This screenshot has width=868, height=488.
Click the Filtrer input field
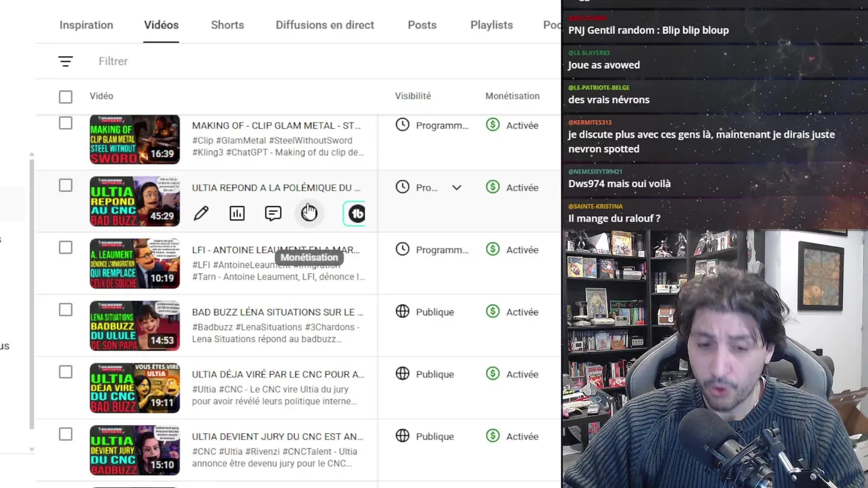pyautogui.click(x=325, y=61)
